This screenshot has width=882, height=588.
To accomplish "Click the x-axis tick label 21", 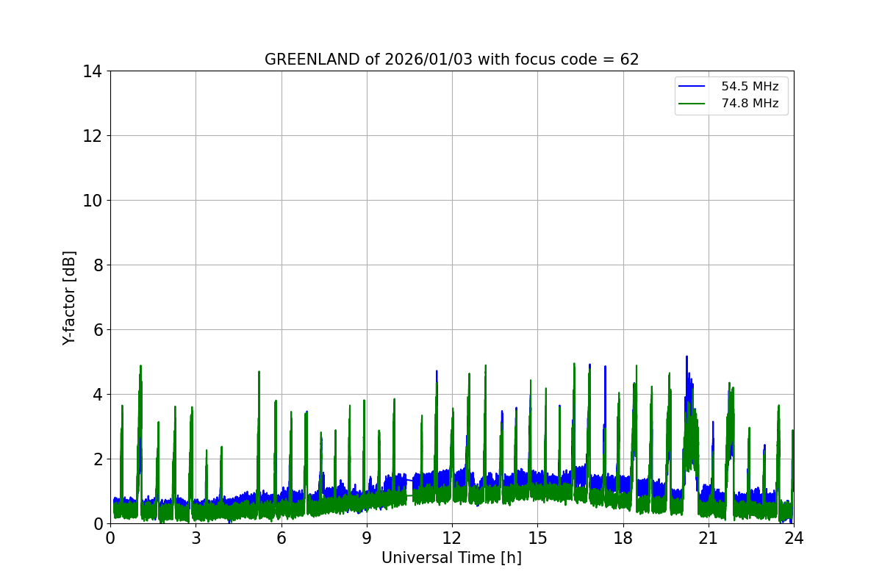I will (x=709, y=537).
